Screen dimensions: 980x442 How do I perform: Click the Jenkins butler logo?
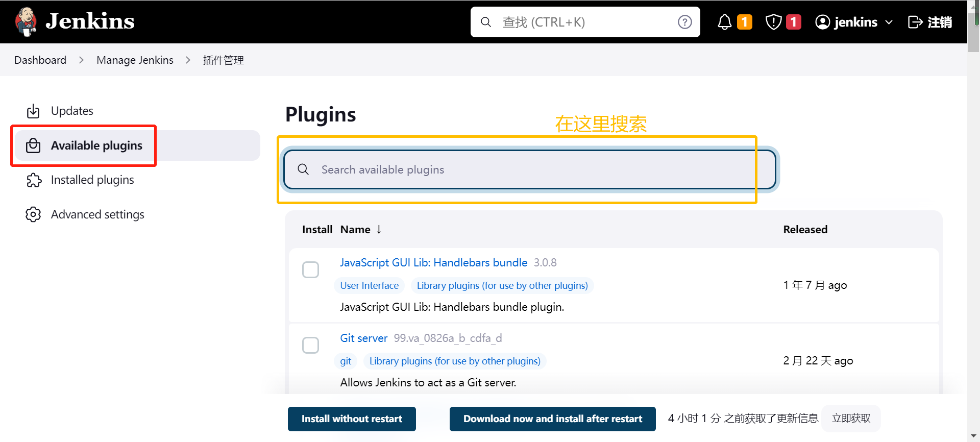(x=26, y=21)
